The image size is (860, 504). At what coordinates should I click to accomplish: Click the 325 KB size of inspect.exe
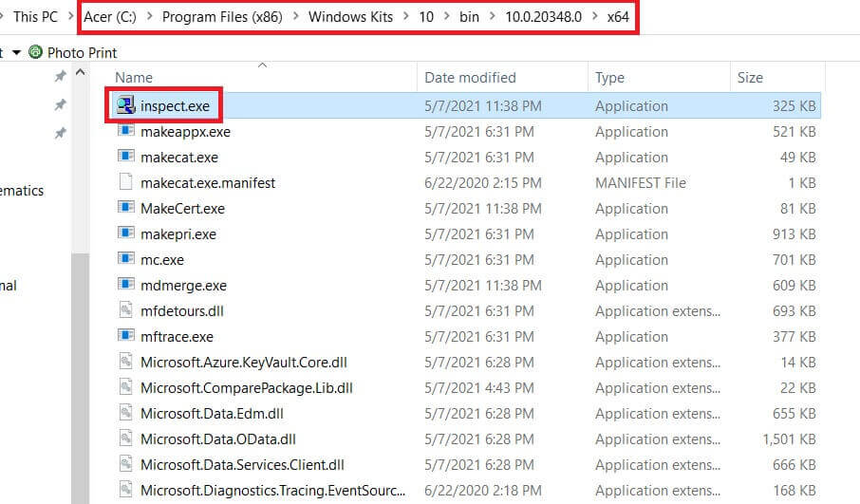(x=795, y=106)
